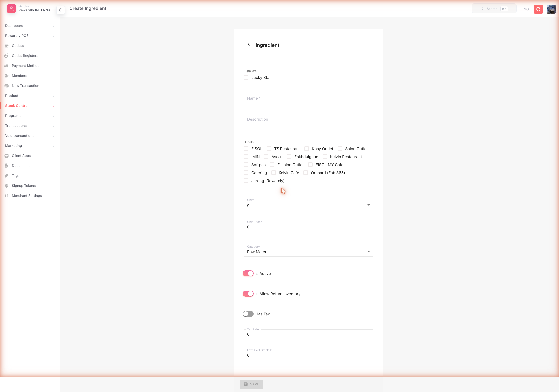The image size is (559, 392).
Task: Switch language via ENG selector
Action: pyautogui.click(x=525, y=9)
